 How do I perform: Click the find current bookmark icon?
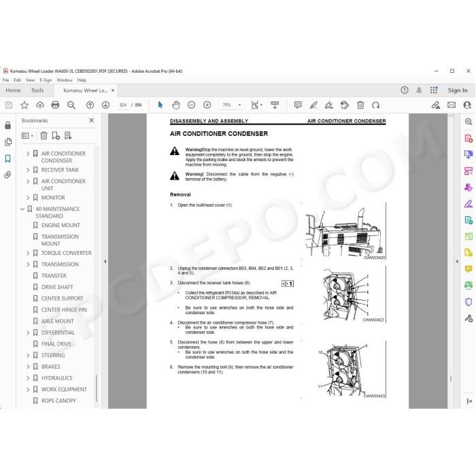tap(68, 136)
